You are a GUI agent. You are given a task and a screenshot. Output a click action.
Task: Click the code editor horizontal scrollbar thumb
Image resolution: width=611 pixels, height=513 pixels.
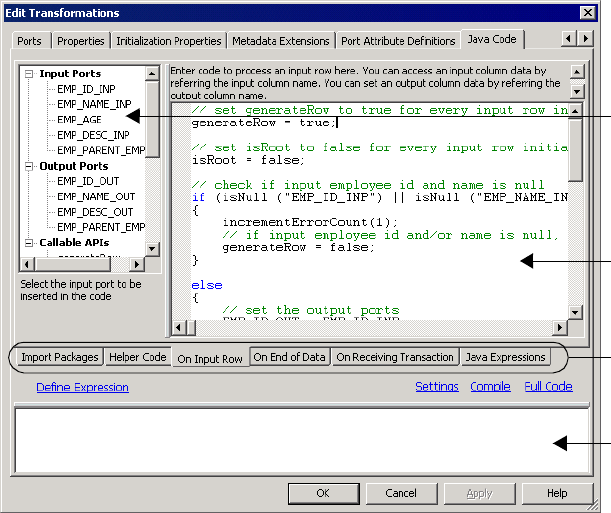tap(191, 328)
